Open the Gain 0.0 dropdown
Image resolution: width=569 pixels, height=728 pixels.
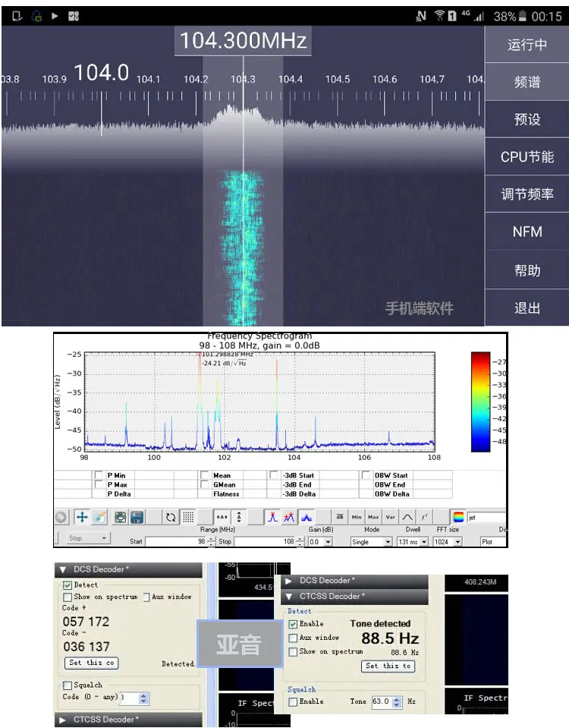point(321,542)
